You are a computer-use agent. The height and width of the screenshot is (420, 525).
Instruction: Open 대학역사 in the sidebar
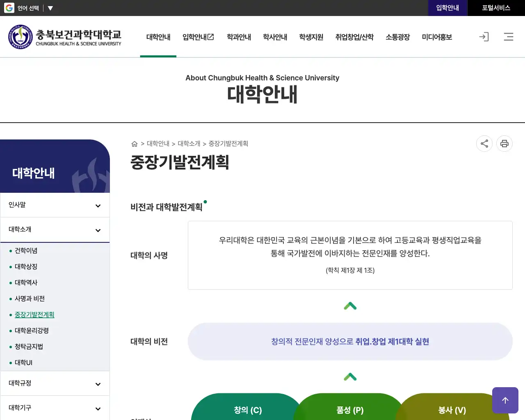coord(26,283)
